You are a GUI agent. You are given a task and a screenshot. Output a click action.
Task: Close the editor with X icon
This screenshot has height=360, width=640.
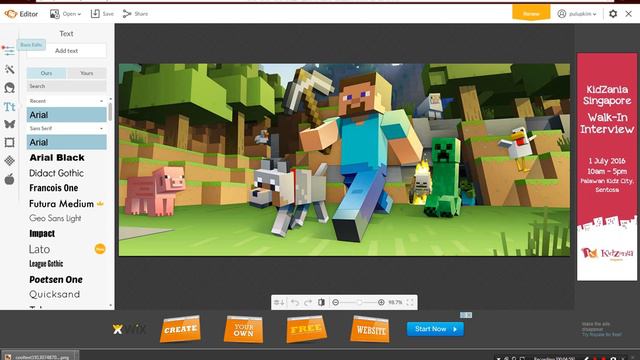click(629, 14)
